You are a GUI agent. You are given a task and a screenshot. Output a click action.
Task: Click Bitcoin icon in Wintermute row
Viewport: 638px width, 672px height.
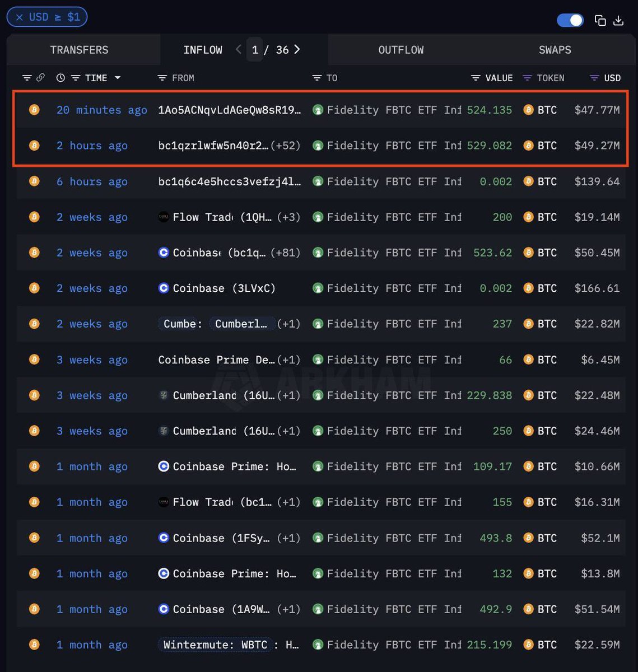[34, 645]
